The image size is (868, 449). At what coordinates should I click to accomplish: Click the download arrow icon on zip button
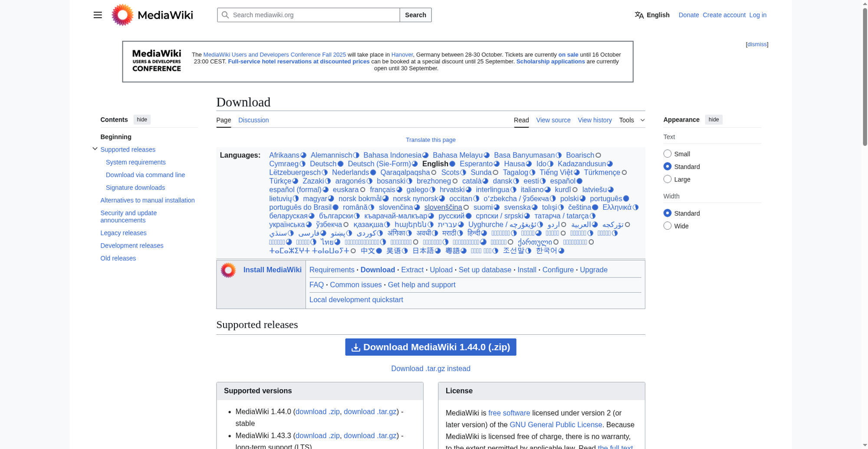355,347
